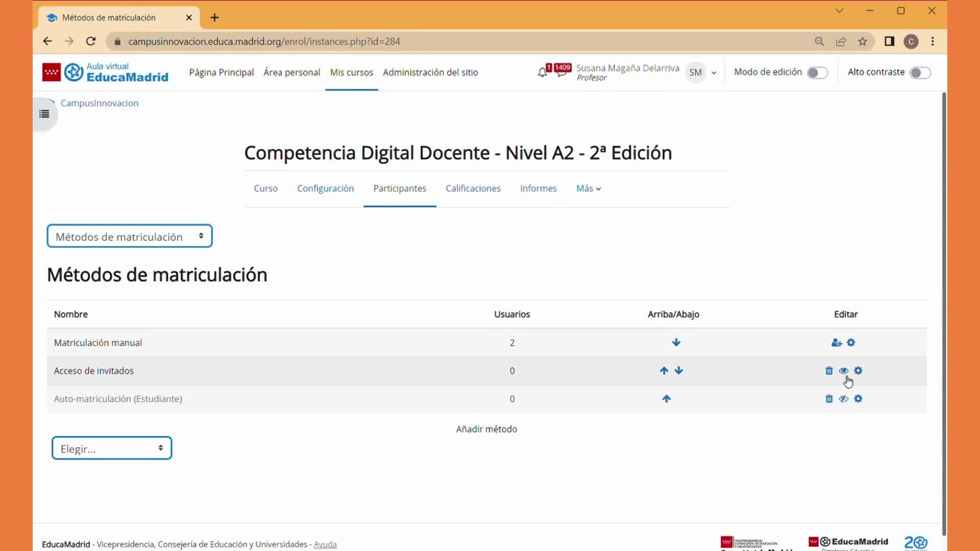Click the Ayuda footer link
980x551 pixels.
325,544
